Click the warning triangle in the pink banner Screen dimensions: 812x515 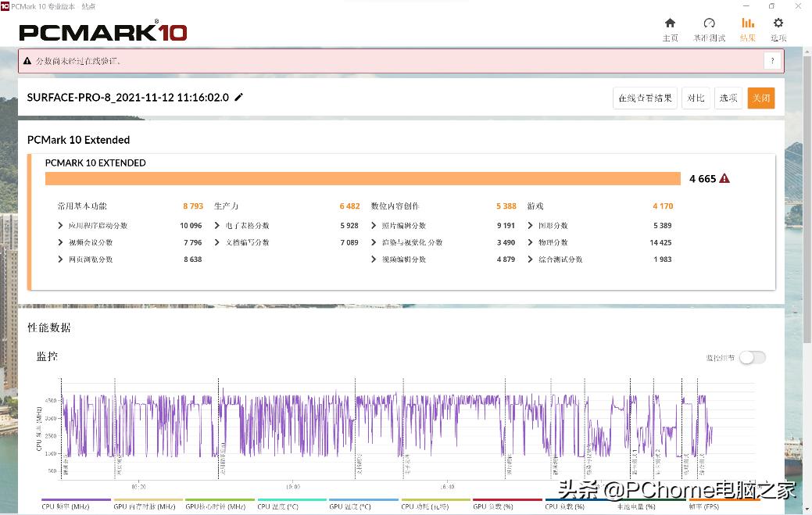[x=27, y=61]
